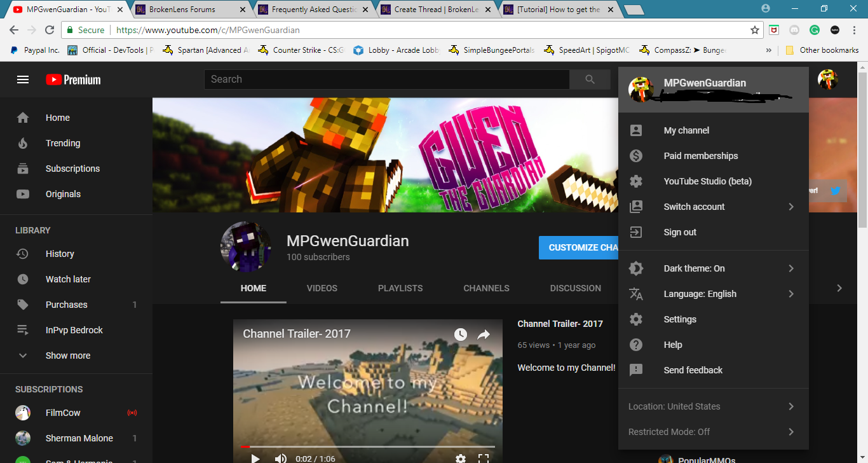Open the Chrome profile icon
The height and width of the screenshot is (463, 868).
click(766, 9)
